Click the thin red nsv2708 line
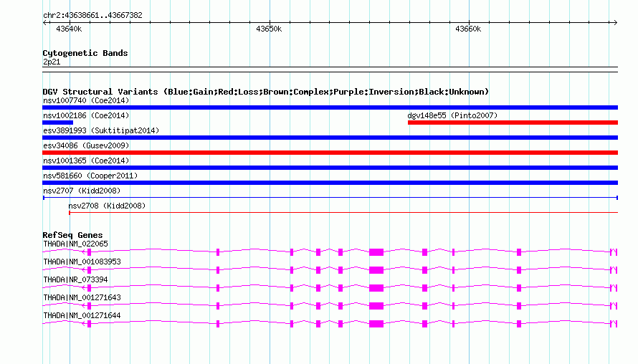638x364 pixels. tap(343, 212)
